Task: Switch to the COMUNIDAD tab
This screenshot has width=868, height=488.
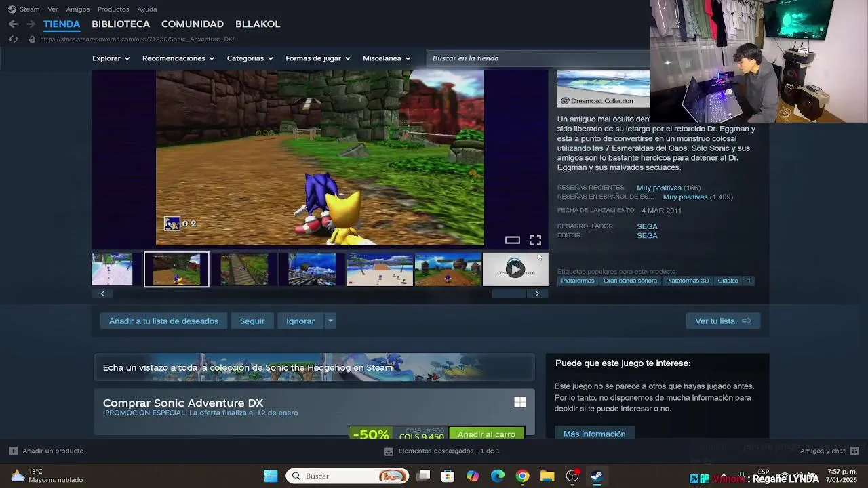Action: [193, 24]
